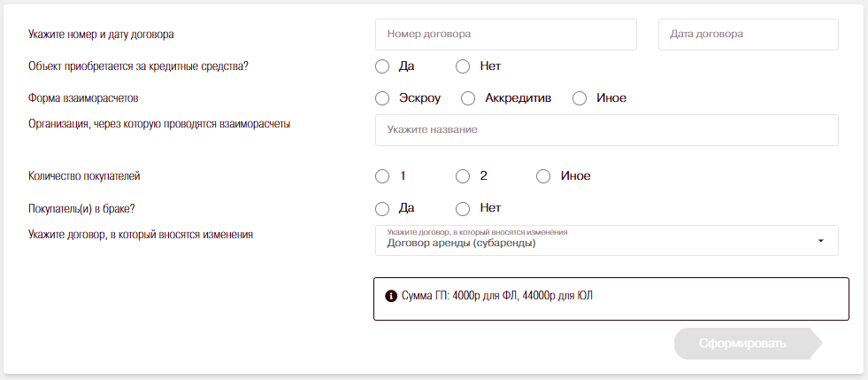Open the contract type dropdown arrow
This screenshot has width=868, height=380.
tap(821, 241)
